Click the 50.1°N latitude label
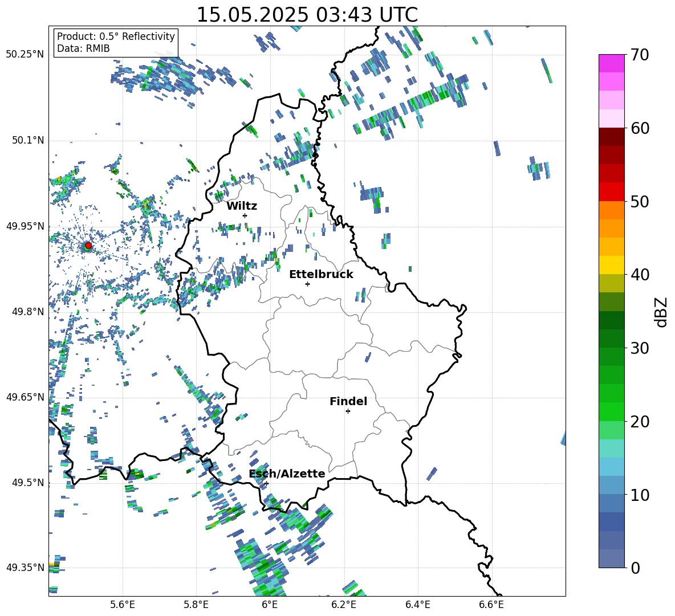 [x=28, y=141]
